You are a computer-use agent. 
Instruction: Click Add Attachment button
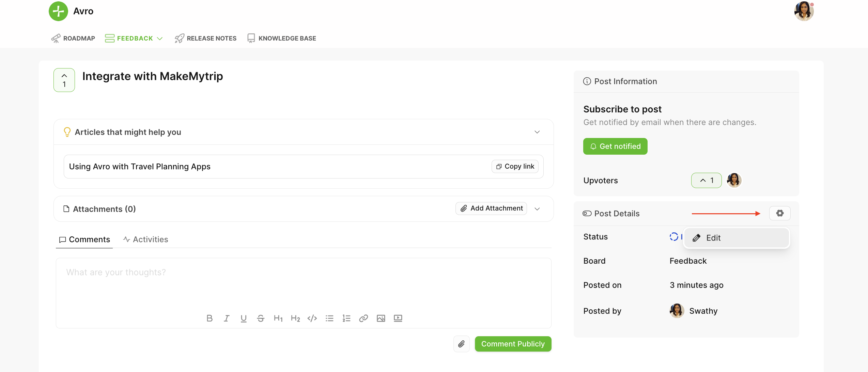click(491, 208)
